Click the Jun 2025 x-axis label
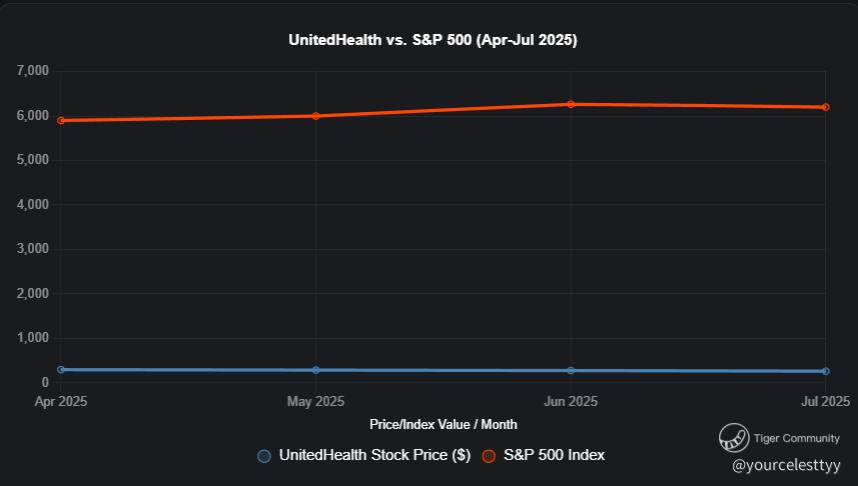 tap(571, 402)
